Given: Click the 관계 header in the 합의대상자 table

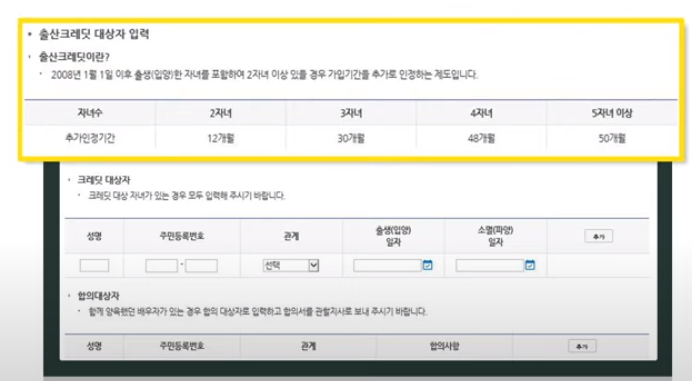Looking at the screenshot, I should 308,346.
